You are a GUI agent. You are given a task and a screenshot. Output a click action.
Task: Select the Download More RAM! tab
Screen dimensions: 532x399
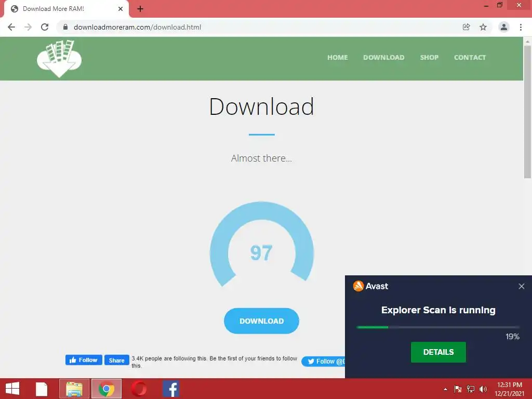(x=66, y=9)
